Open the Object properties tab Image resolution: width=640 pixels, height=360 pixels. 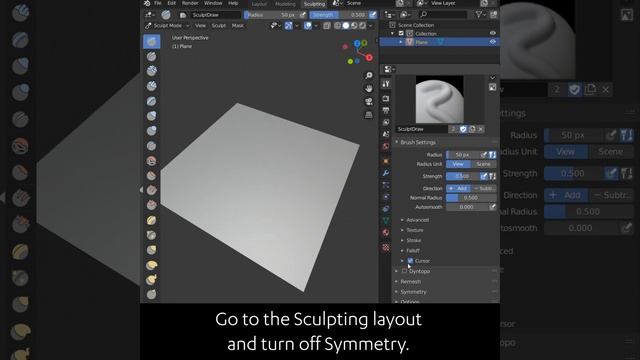[386, 162]
